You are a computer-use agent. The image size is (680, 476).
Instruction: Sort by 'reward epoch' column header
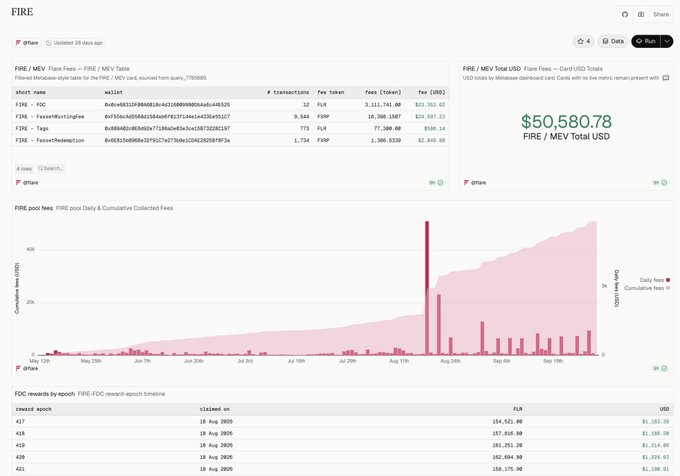pyautogui.click(x=33, y=409)
